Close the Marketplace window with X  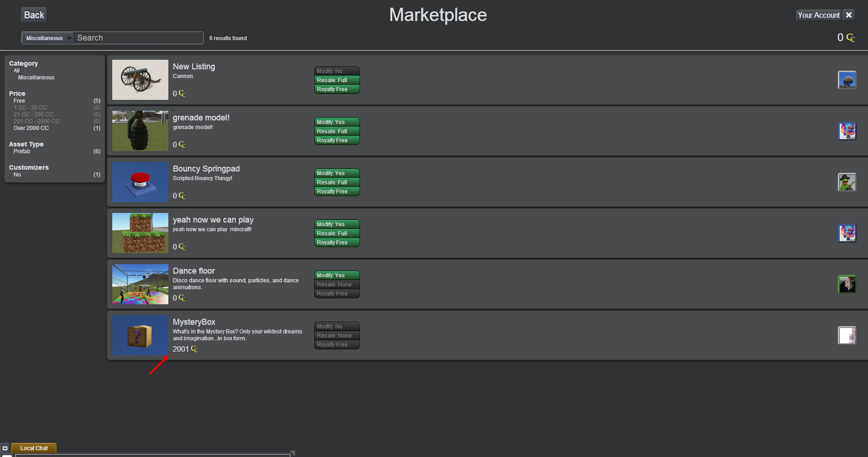point(849,15)
